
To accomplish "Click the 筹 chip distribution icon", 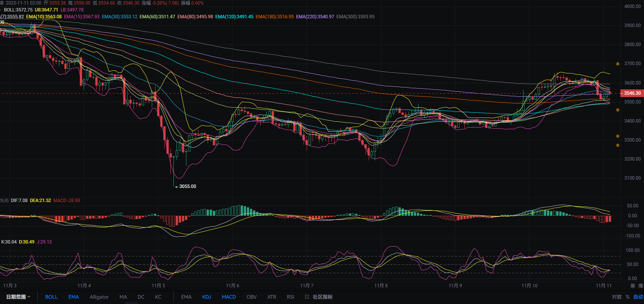I will point(633,286).
